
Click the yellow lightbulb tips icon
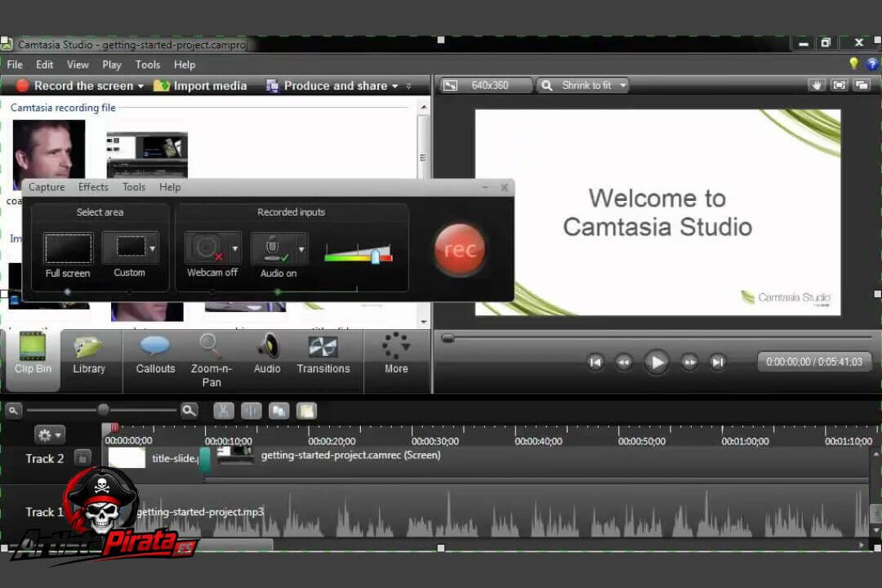(x=854, y=64)
